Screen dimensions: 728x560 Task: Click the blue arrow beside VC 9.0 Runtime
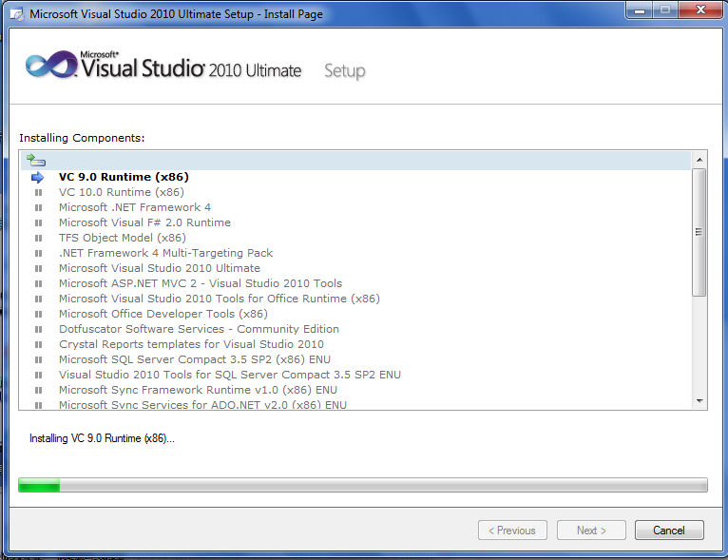coord(38,178)
